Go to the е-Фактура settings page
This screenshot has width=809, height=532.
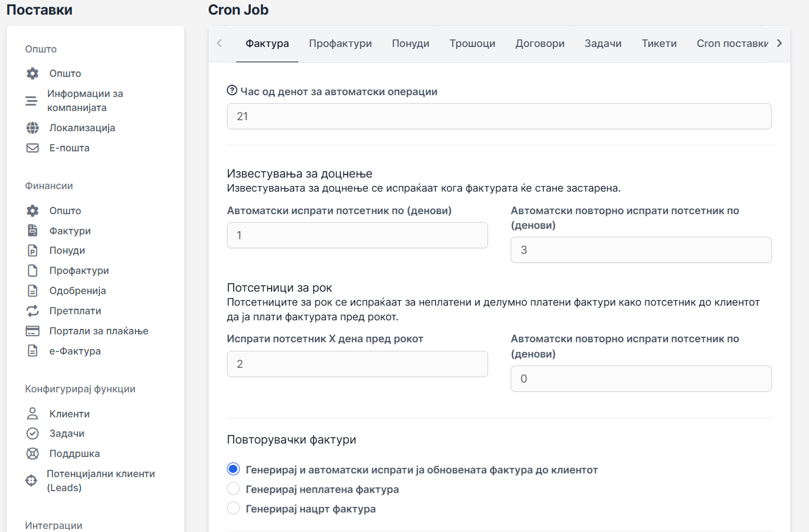(75, 351)
